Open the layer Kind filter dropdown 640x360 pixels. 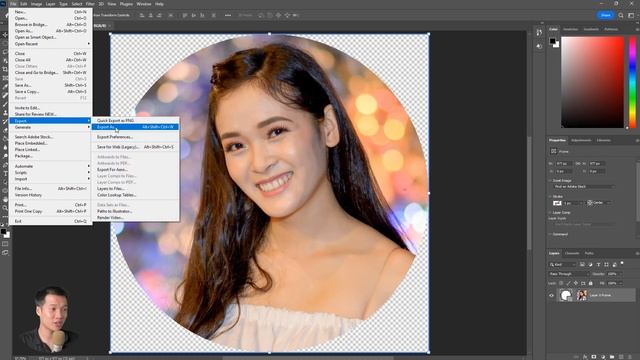click(562, 264)
